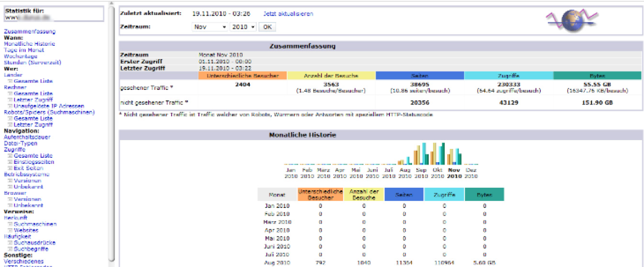Screen dimensions: 644x267
Task: Go to Aufenthaltsdauer report
Action: pyautogui.click(x=27, y=138)
